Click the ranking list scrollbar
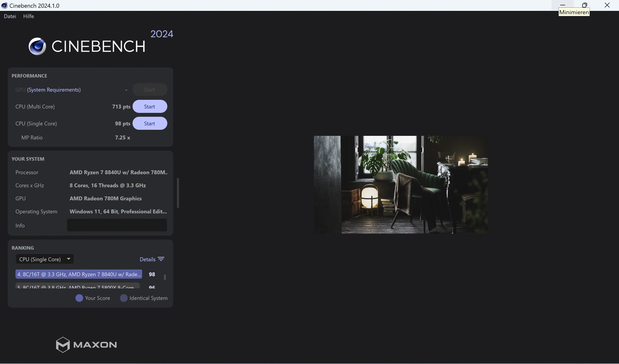The width and height of the screenshot is (619, 364). tap(165, 277)
